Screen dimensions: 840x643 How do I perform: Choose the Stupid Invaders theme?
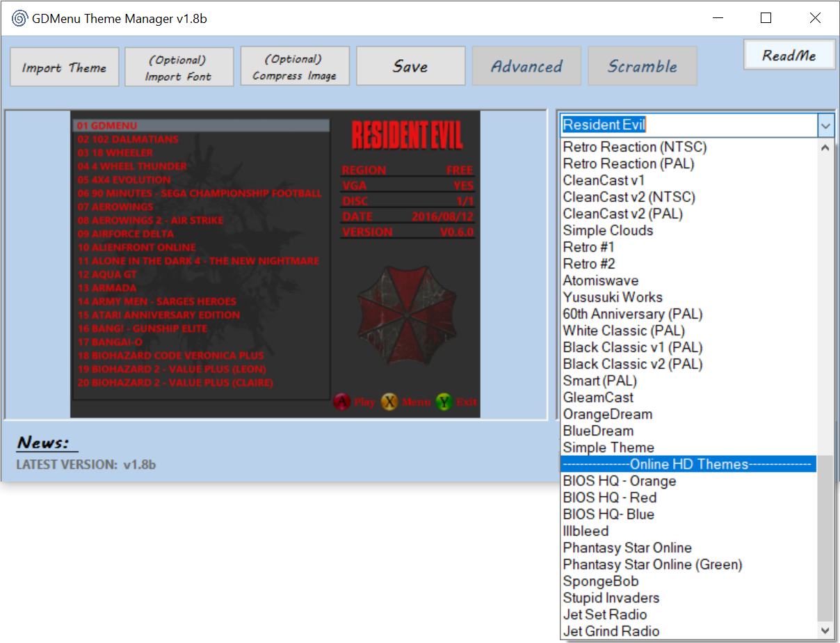coord(688,598)
